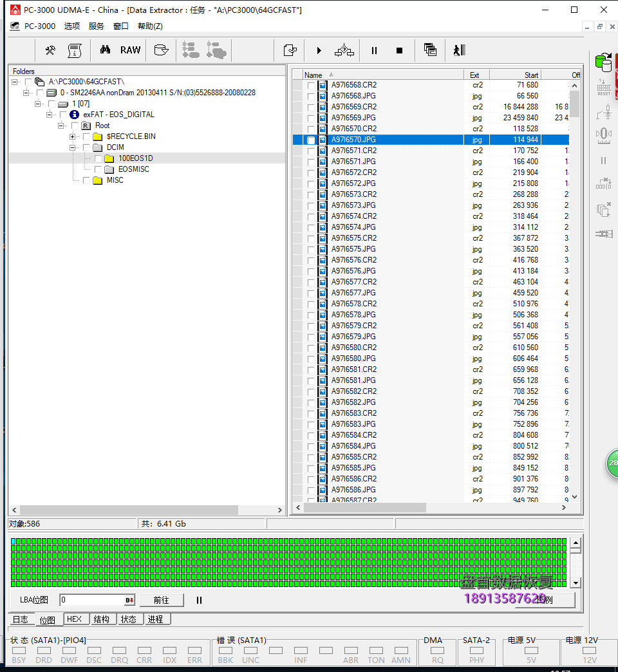Click the sidebar bridge connector icon

604,234
